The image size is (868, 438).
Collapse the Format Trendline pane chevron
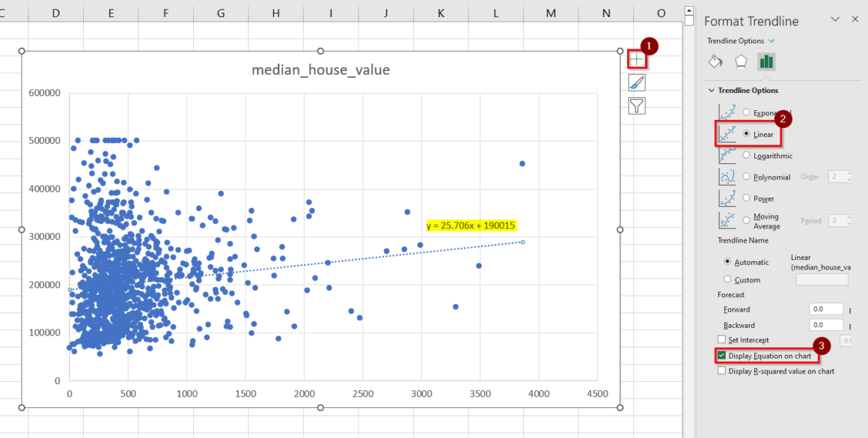tap(835, 20)
